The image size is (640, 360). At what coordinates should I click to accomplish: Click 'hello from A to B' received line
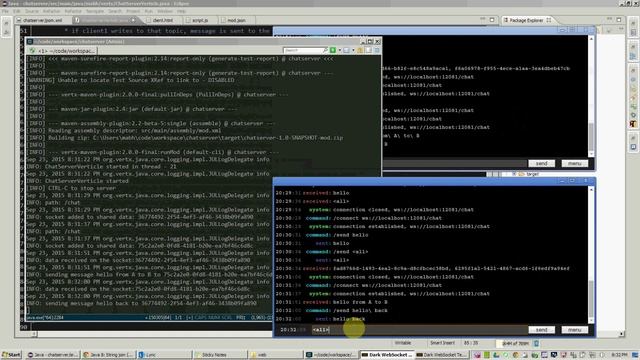click(360, 302)
